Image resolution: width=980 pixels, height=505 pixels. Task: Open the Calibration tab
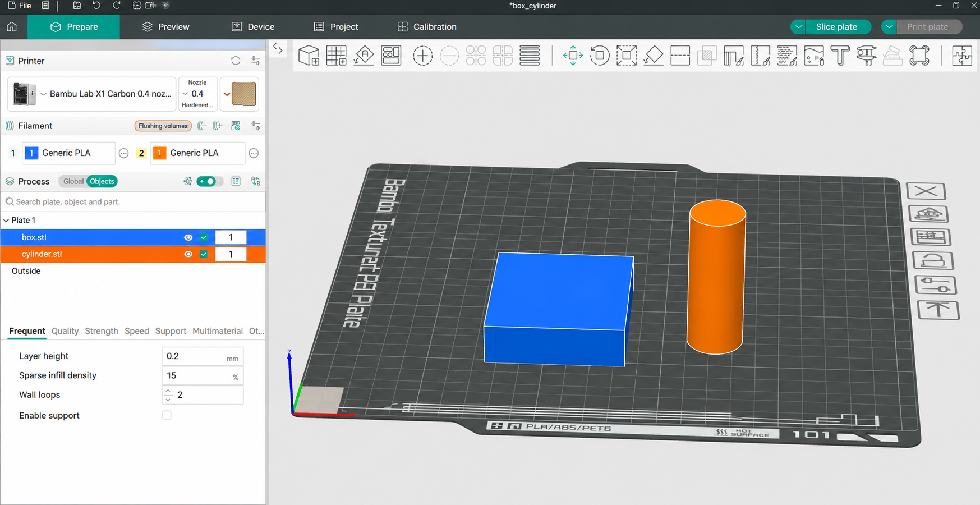point(427,27)
